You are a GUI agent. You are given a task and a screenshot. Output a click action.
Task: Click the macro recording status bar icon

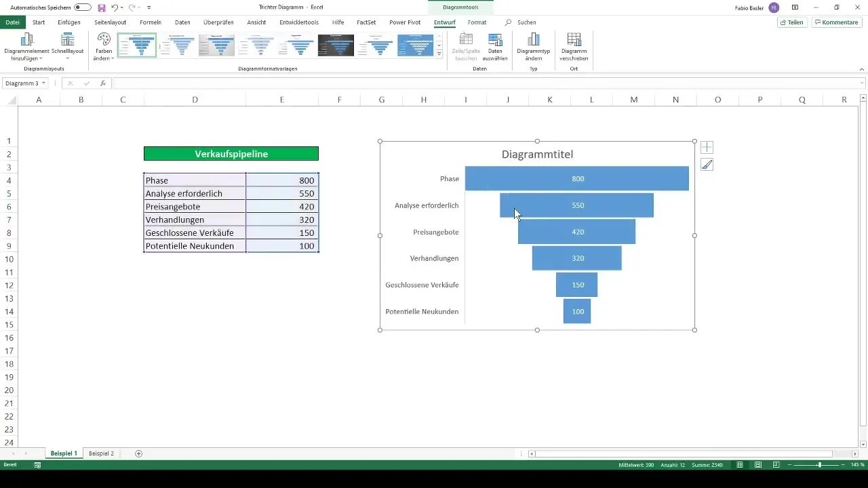point(37,465)
